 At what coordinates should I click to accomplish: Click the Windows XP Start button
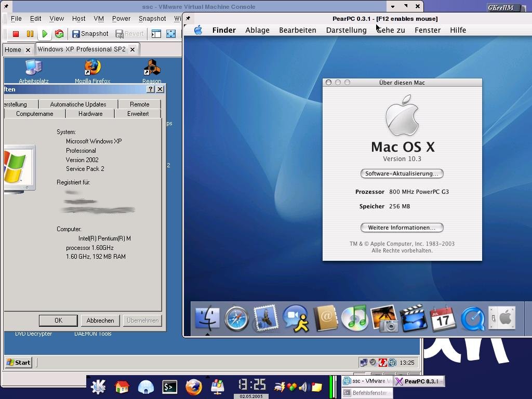(x=19, y=362)
